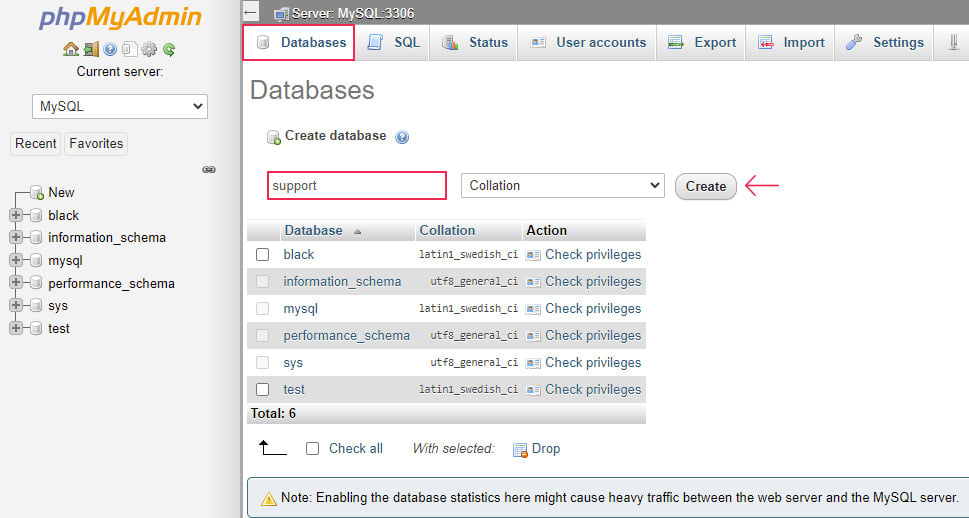
Task: Sort by the Database column header
Action: point(313,231)
